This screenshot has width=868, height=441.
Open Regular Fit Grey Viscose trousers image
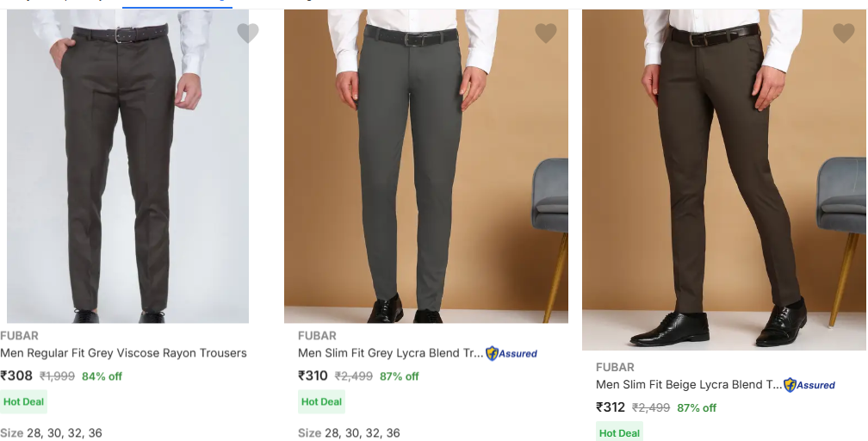(x=127, y=166)
